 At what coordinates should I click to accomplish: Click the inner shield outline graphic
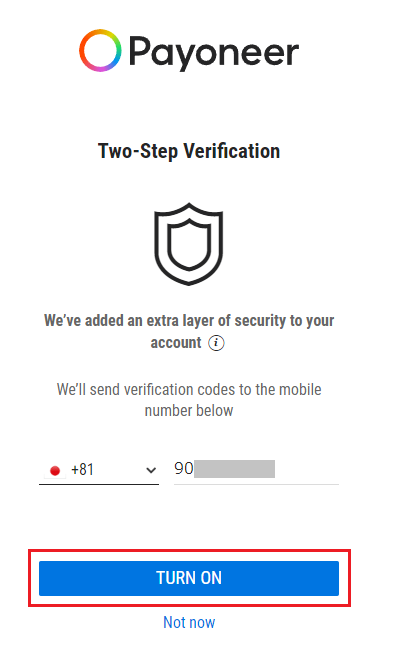point(188,244)
